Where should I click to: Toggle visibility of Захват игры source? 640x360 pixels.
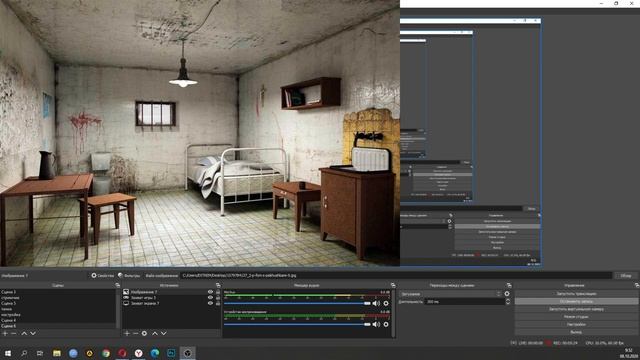click(x=210, y=298)
